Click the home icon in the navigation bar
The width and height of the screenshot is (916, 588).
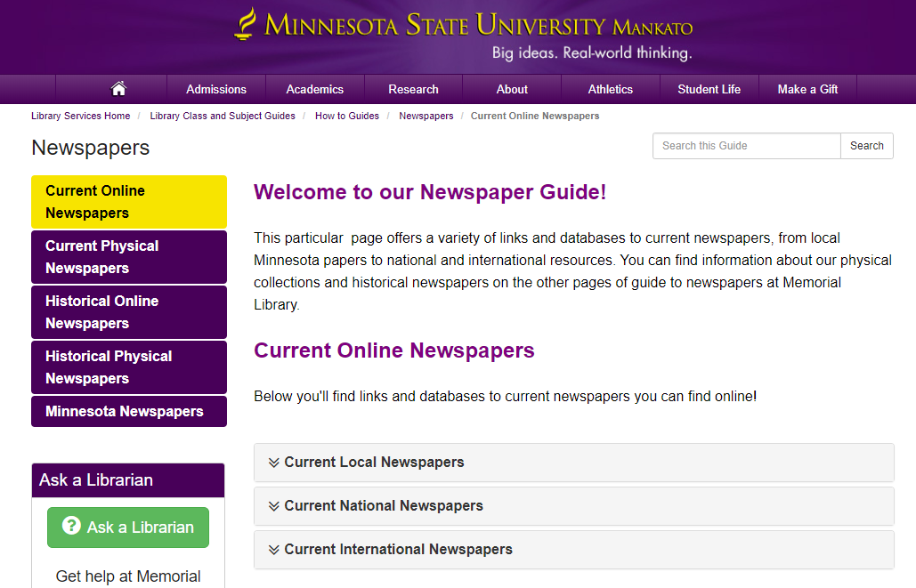pyautogui.click(x=118, y=87)
